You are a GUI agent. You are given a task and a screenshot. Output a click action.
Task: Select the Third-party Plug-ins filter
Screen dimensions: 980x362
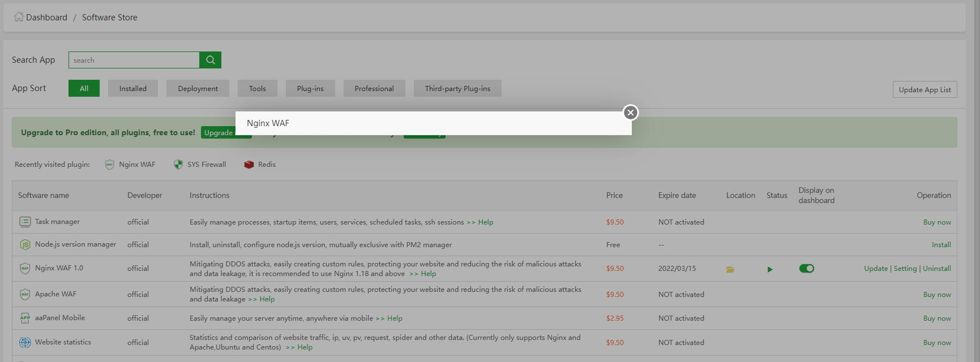pos(457,88)
